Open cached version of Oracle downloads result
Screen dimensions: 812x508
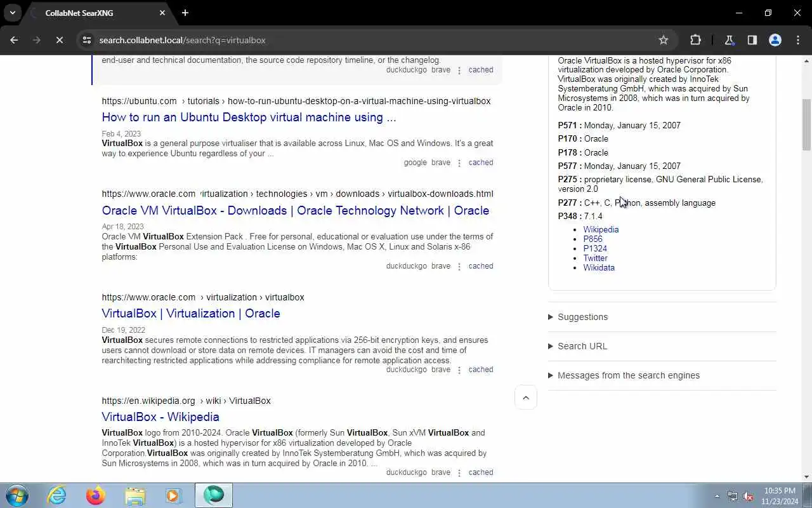481,266
